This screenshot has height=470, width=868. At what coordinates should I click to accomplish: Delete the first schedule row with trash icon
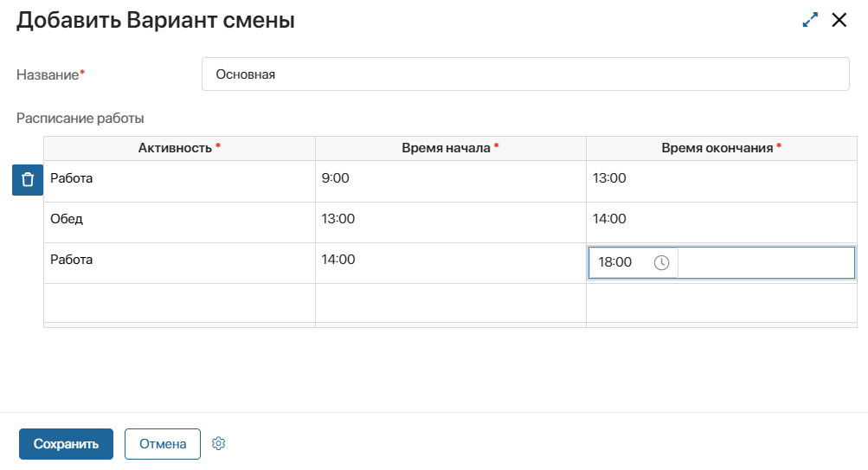(27, 180)
